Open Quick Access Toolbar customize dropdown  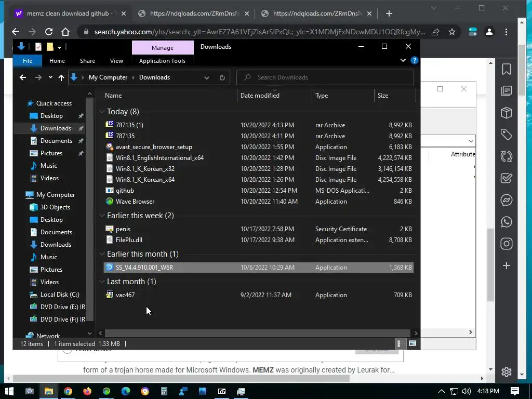click(59, 47)
